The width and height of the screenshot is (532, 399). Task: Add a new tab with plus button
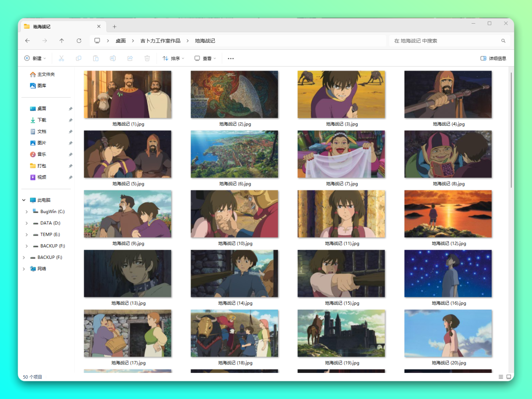coord(114,27)
